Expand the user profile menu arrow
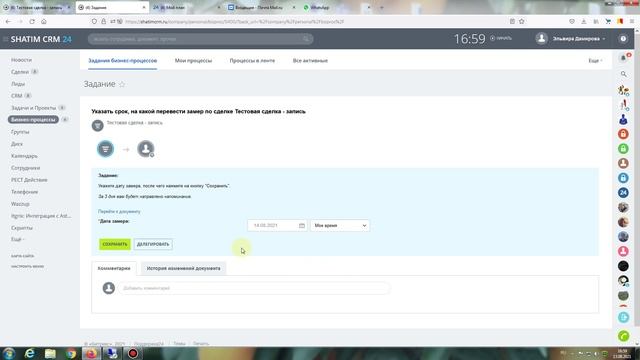The width and height of the screenshot is (640, 360). [604, 39]
